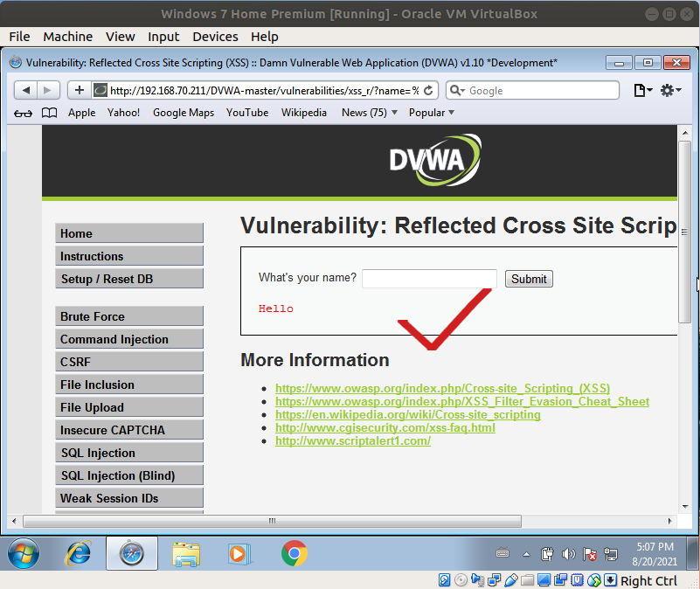Viewport: 700px width, 589px height.
Task: Open the page menu dropdown in Safari
Action: (643, 90)
